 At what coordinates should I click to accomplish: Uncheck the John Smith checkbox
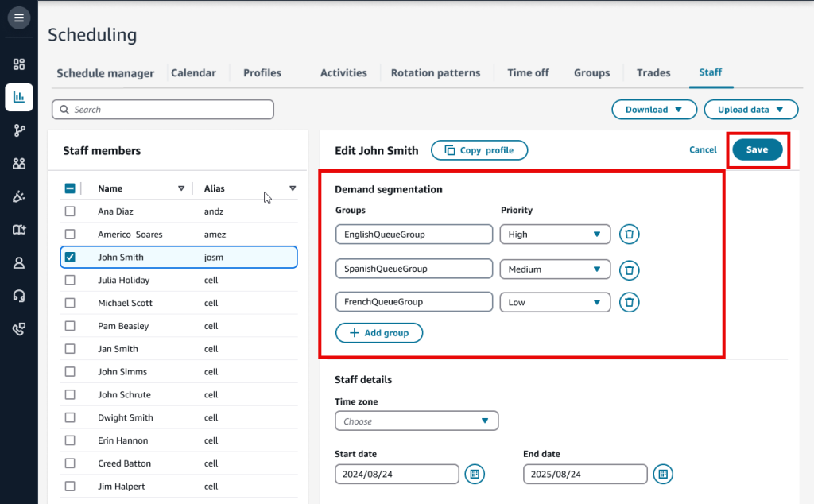point(70,258)
